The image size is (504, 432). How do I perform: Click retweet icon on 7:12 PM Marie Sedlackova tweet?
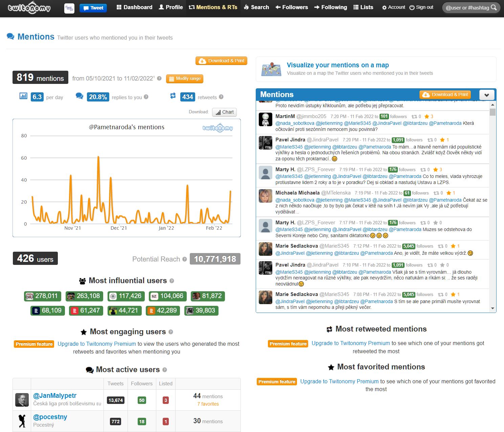tap(440, 246)
